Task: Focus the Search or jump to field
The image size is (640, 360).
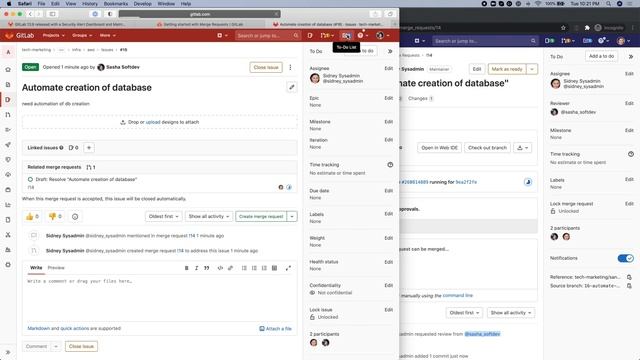Action: click(x=268, y=36)
